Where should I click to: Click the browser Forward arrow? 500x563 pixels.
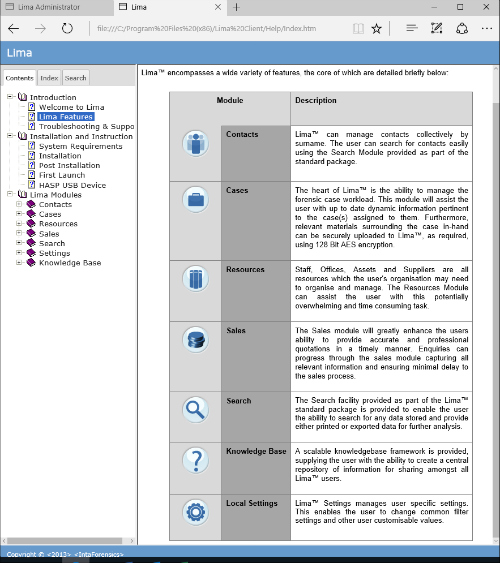pyautogui.click(x=40, y=28)
